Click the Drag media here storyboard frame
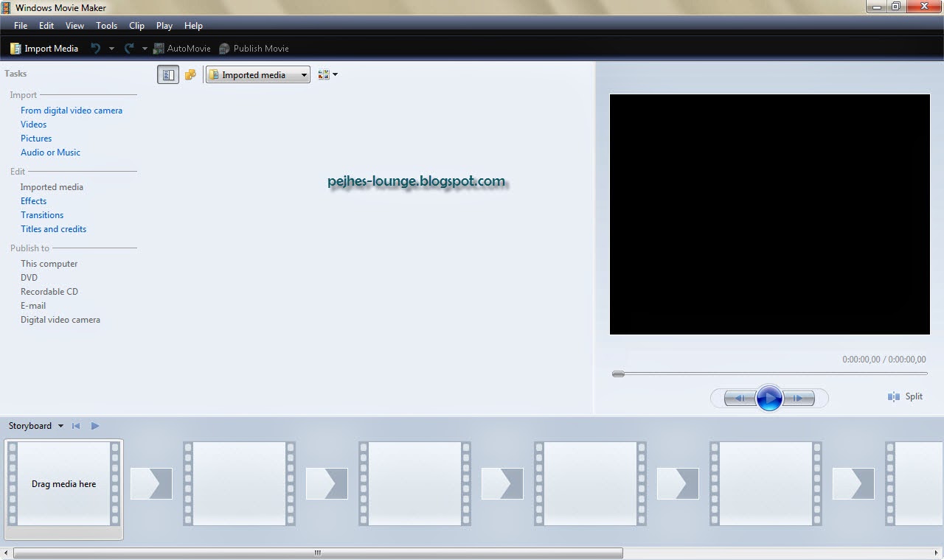This screenshot has height=560, width=944. click(x=63, y=484)
